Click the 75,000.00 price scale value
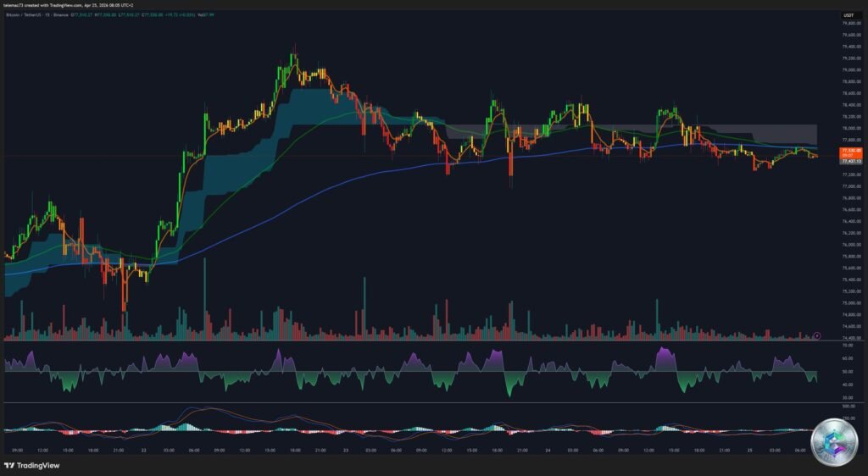 click(x=851, y=303)
